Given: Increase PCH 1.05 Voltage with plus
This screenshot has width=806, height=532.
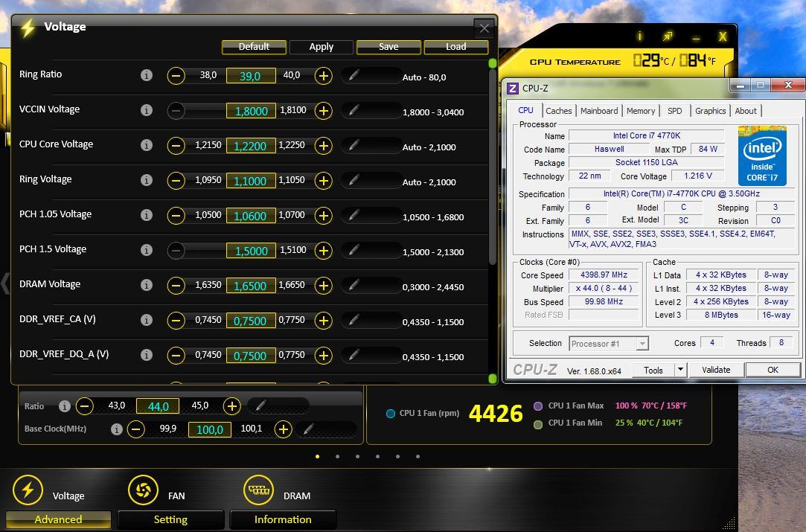Looking at the screenshot, I should coord(323,216).
